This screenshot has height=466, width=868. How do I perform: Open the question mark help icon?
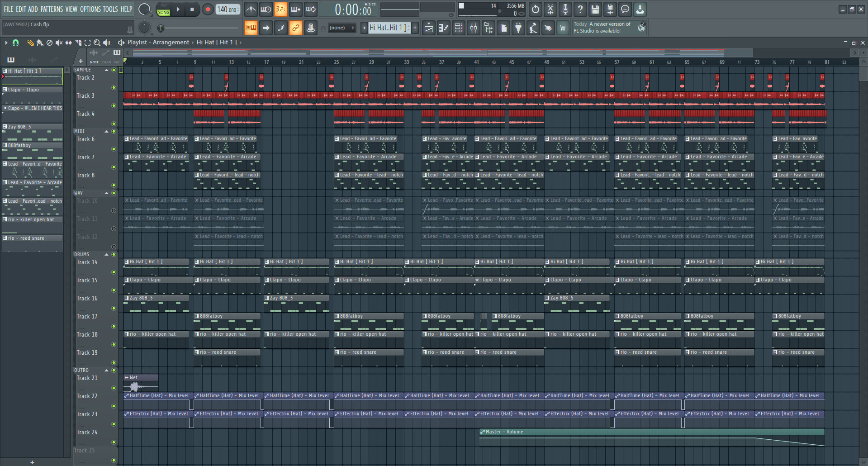tap(580, 9)
